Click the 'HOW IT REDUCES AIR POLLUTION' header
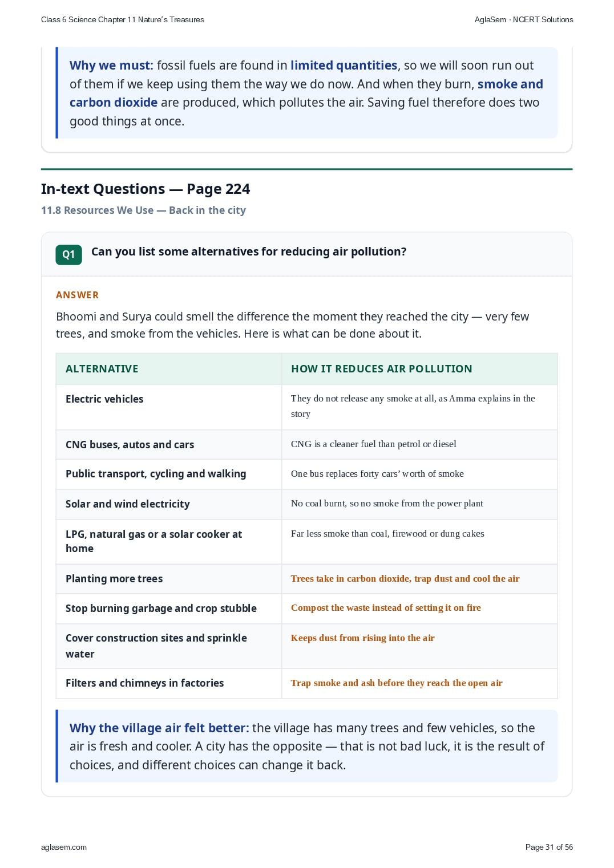This screenshot has width=614, height=868. click(382, 369)
